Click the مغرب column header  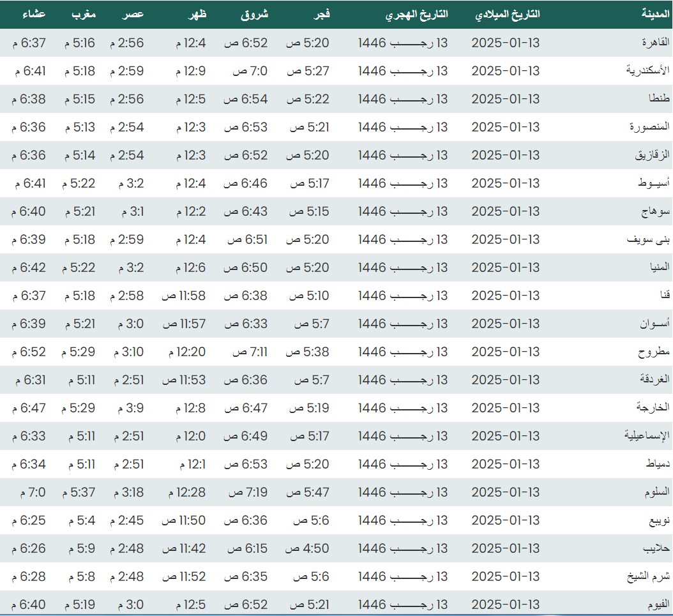coord(83,14)
